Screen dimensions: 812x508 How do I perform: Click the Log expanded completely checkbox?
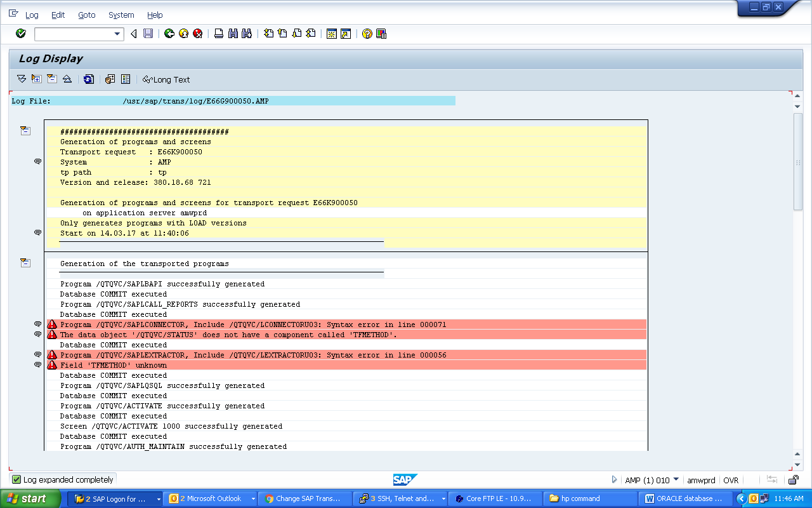[x=16, y=479]
